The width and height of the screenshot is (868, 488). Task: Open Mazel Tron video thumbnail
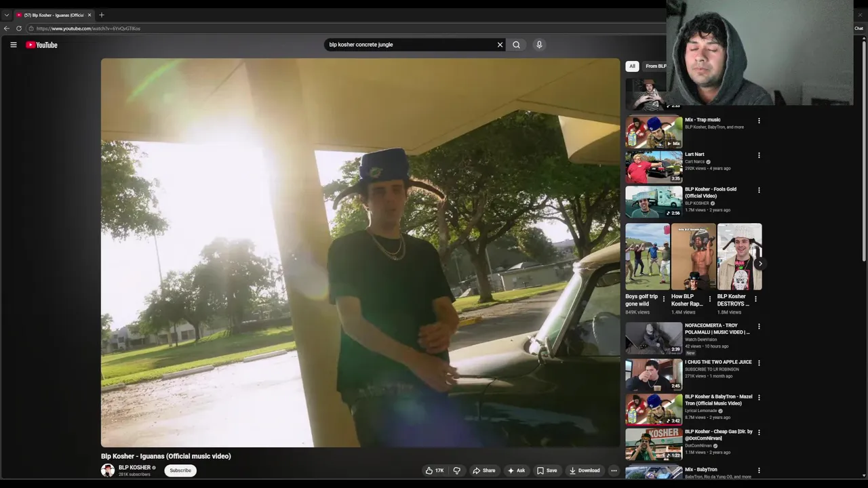[x=654, y=409]
